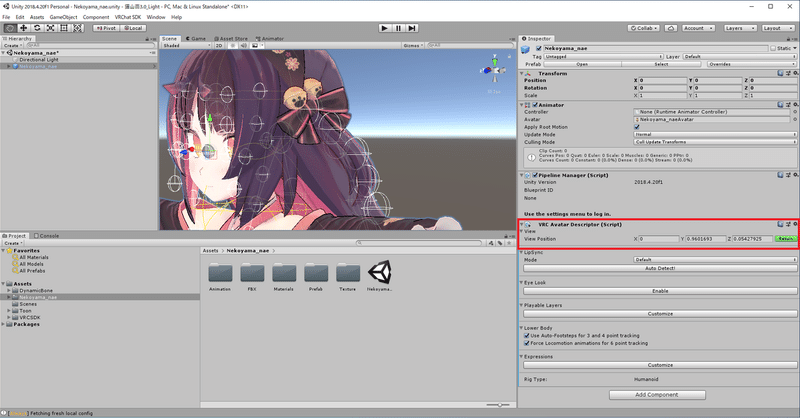Select the Hand tool in toolbar
Screen dimensions: 800x418
click(x=10, y=28)
